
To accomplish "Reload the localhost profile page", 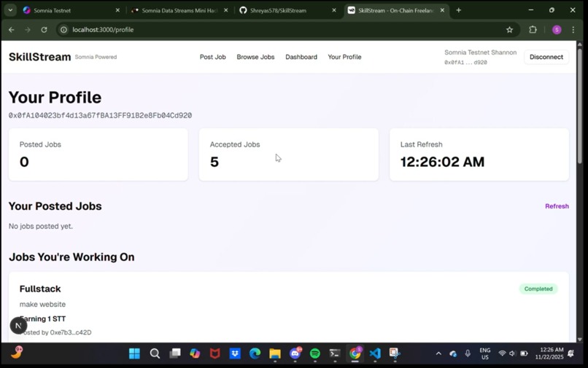I will point(44,30).
